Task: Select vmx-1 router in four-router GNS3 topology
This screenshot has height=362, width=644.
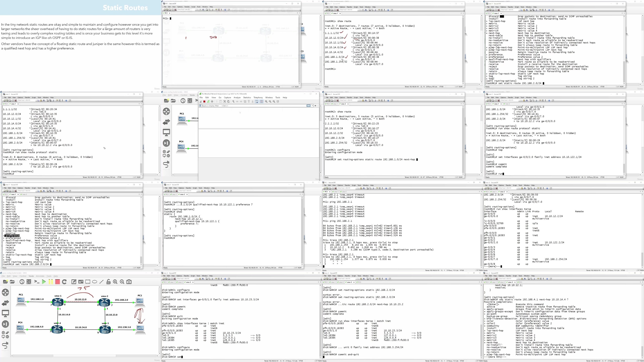Action: click(58, 302)
